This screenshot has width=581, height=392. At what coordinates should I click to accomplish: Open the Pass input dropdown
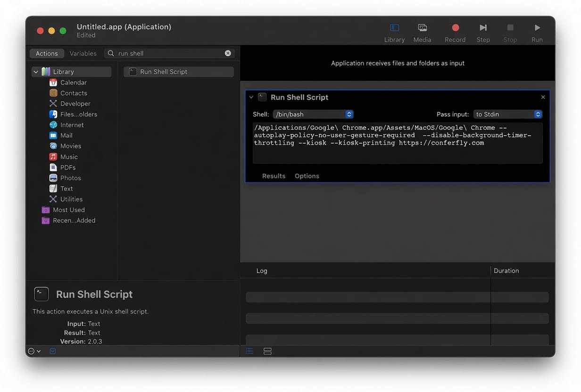[508, 114]
